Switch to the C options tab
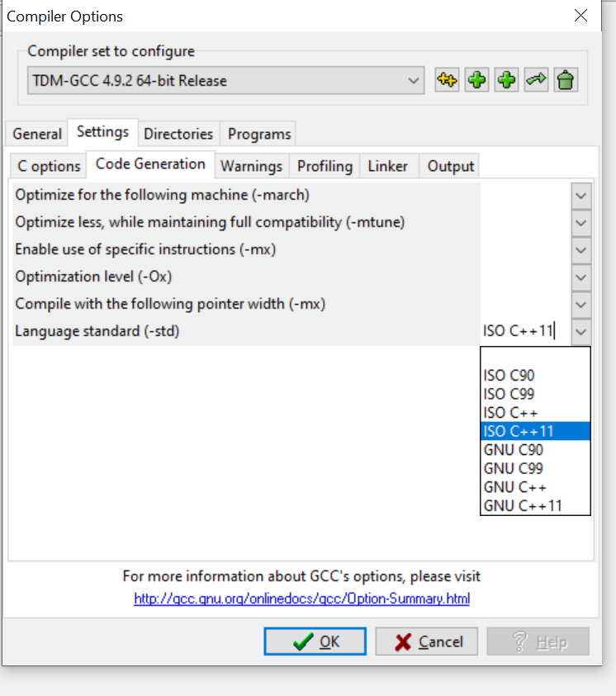The image size is (616, 696). [49, 166]
